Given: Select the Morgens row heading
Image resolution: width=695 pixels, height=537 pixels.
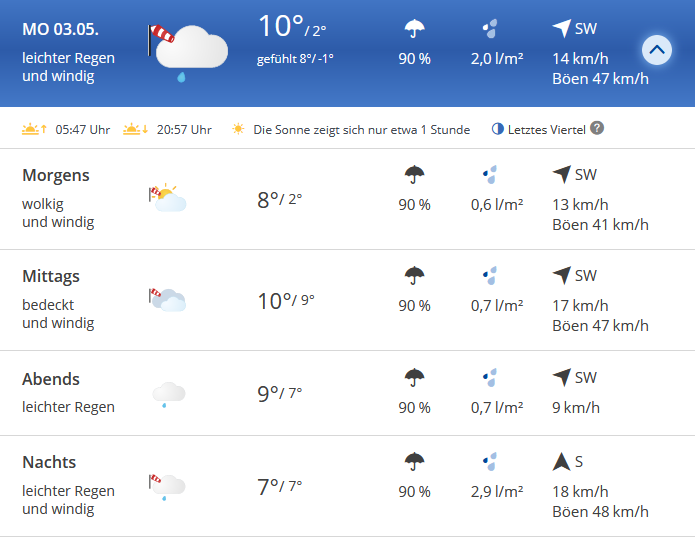Looking at the screenshot, I should coord(56,175).
